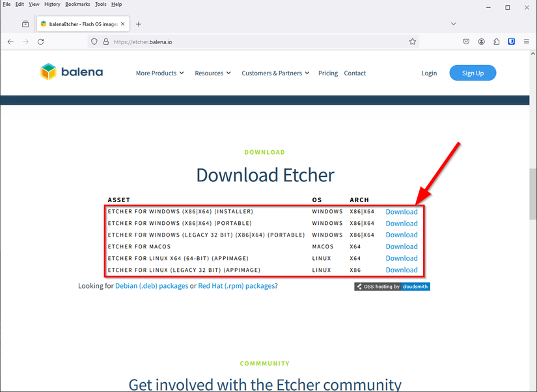Open the Resources dropdown menu

212,73
